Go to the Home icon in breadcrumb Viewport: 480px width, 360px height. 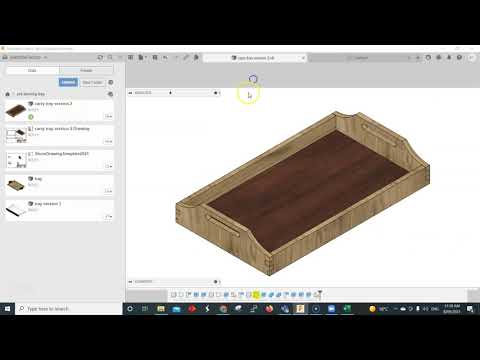[7, 94]
